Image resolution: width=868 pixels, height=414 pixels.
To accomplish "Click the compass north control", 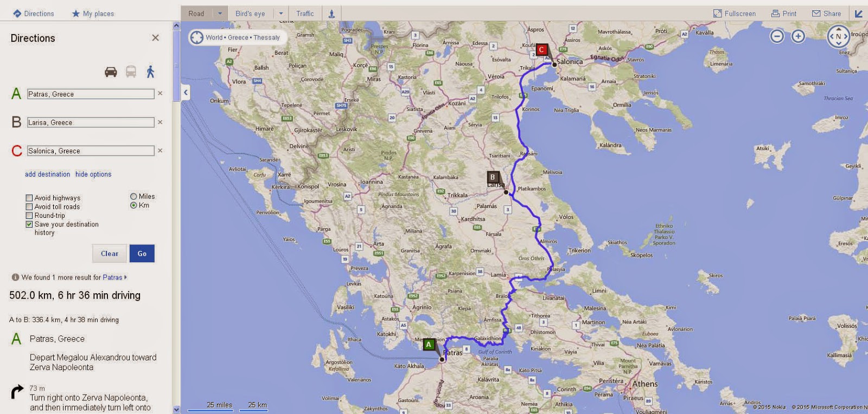I will [838, 37].
